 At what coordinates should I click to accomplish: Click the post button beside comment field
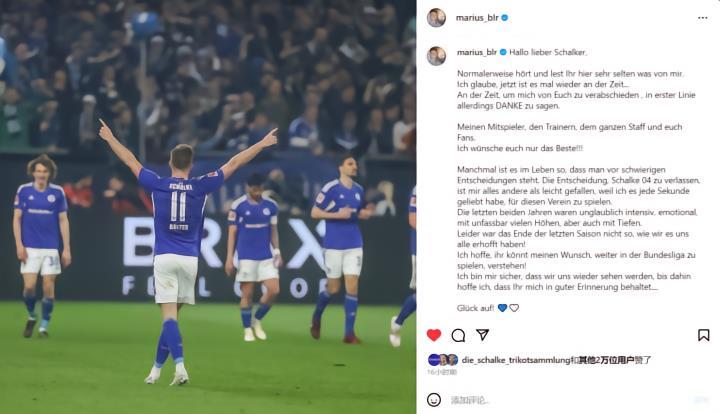click(x=701, y=400)
